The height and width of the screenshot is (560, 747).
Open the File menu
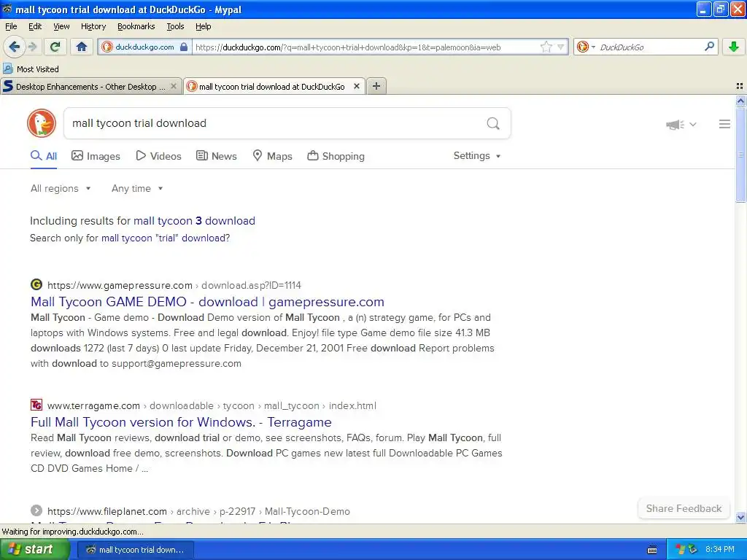point(11,26)
